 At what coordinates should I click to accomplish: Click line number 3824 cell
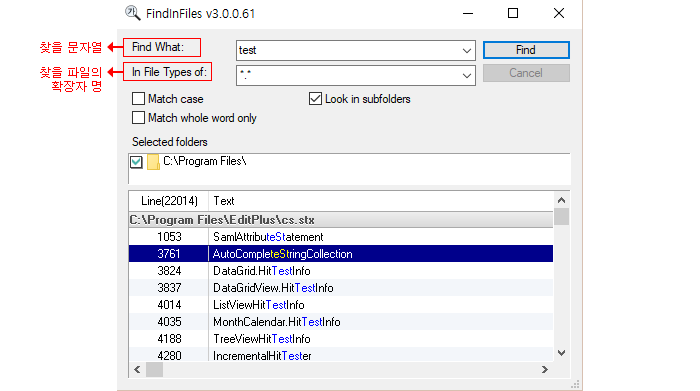(x=169, y=270)
